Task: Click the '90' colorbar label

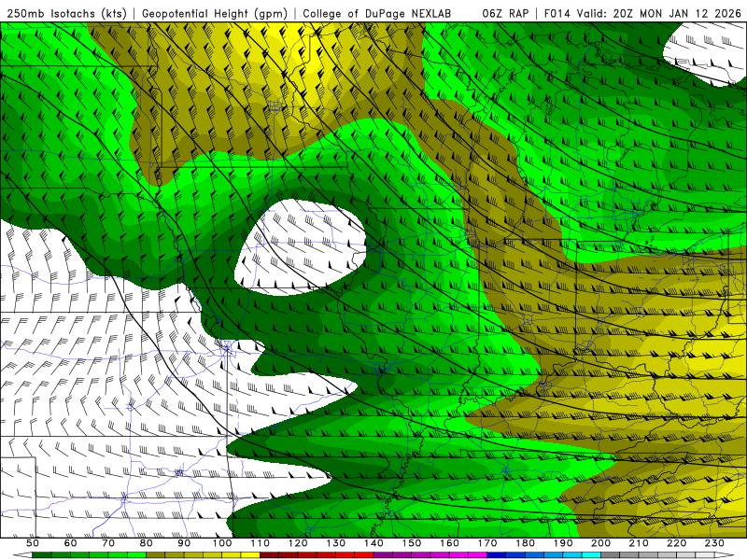Action: click(184, 543)
